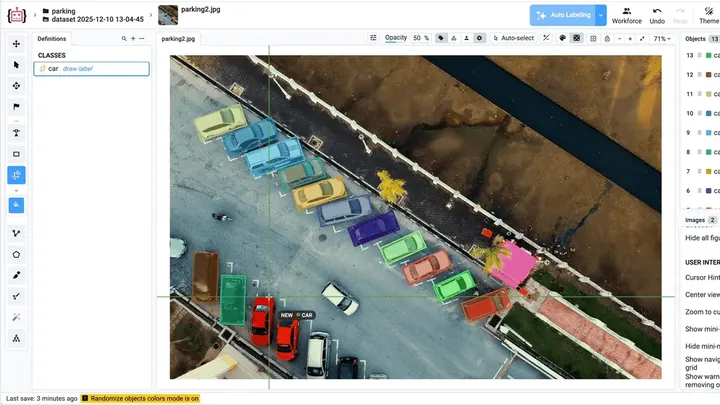Open the parking project breadcrumb
Image resolution: width=720 pixels, height=405 pixels.
pyautogui.click(x=59, y=11)
